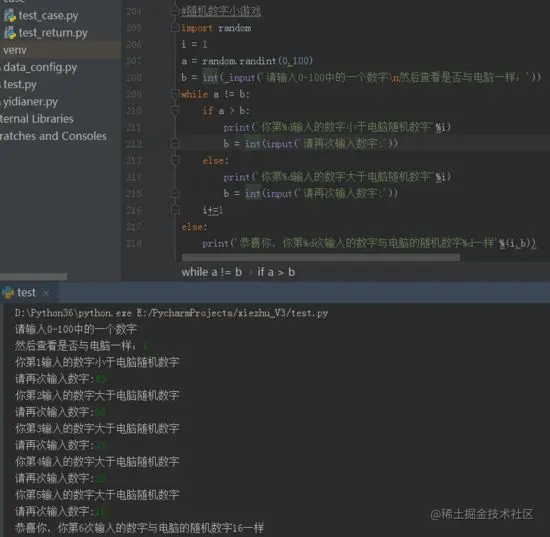Collapse the import fold marker at line 205
The width and height of the screenshot is (550, 537).
tap(175, 28)
